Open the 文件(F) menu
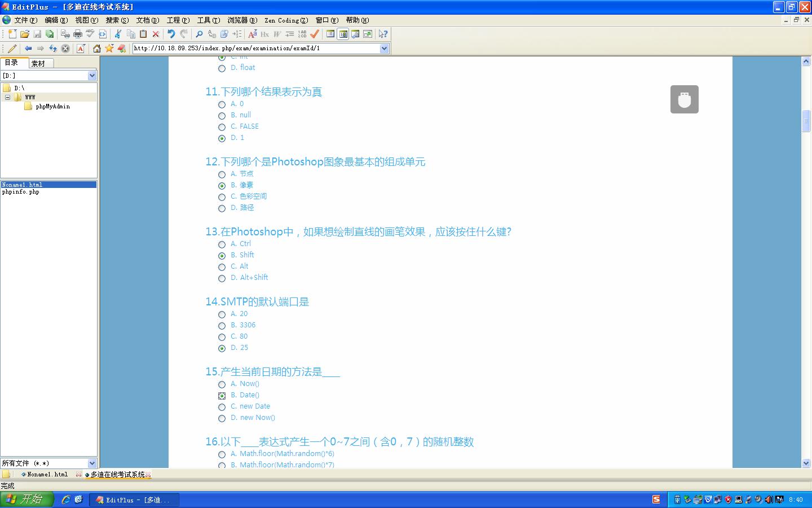 26,20
